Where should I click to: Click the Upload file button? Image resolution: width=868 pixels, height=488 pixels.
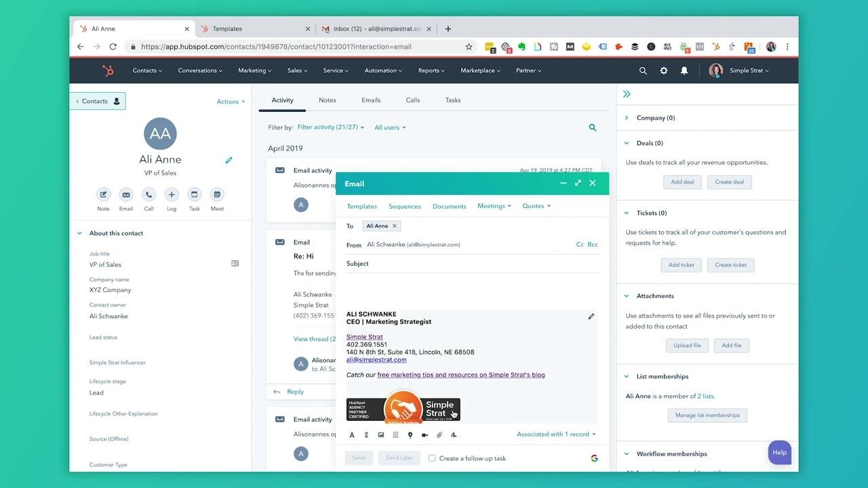click(x=687, y=346)
